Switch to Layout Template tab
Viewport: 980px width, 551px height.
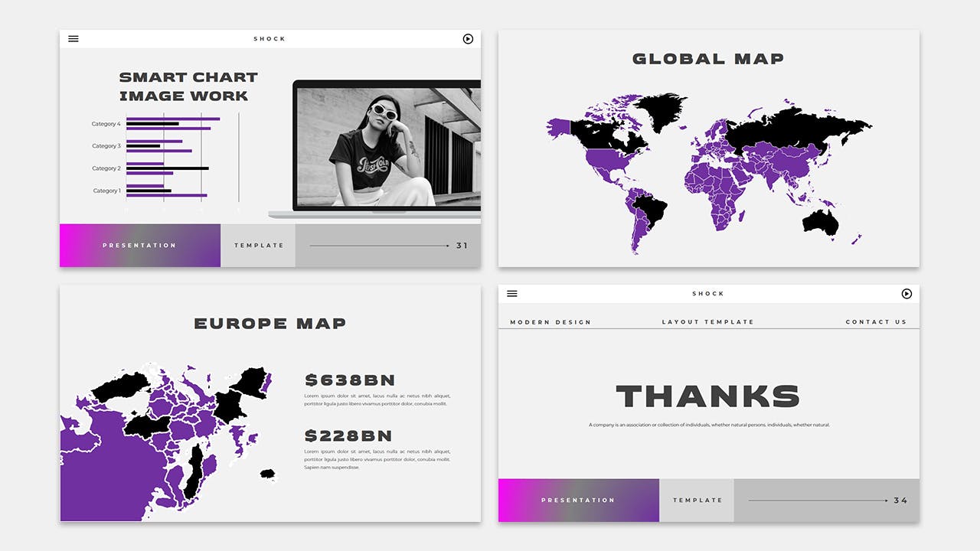pyautogui.click(x=707, y=322)
